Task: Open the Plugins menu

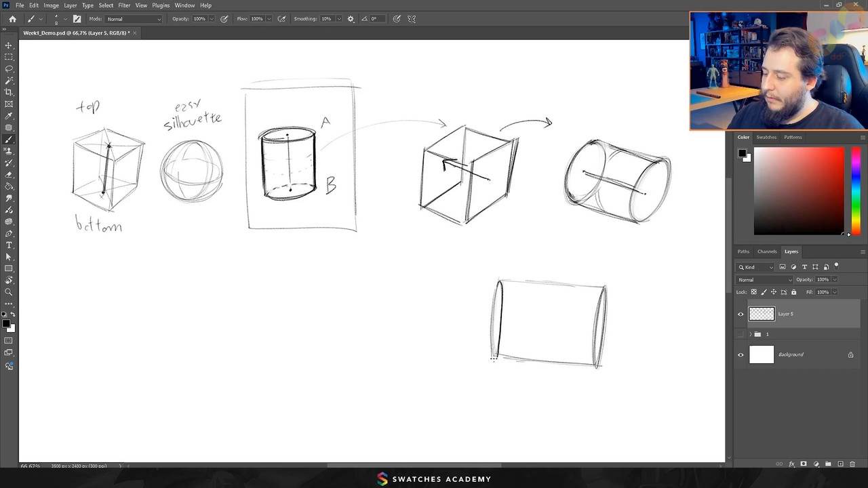Action: pyautogui.click(x=161, y=5)
